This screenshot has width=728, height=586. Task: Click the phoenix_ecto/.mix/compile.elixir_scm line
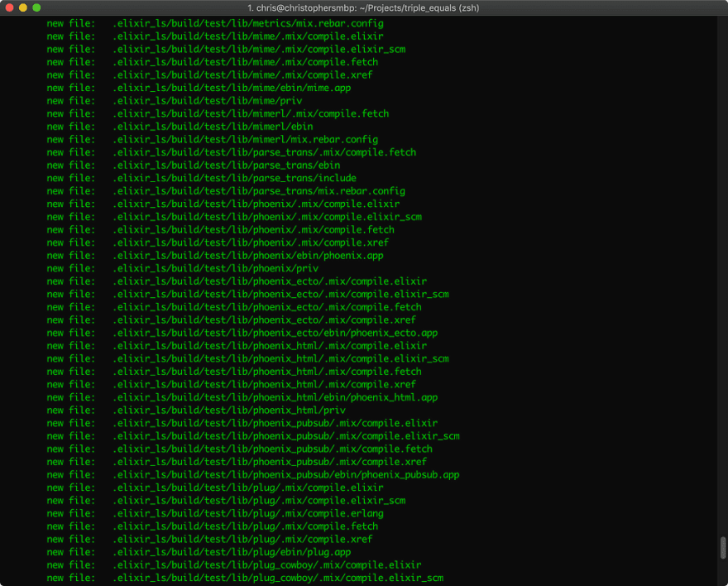(x=248, y=295)
